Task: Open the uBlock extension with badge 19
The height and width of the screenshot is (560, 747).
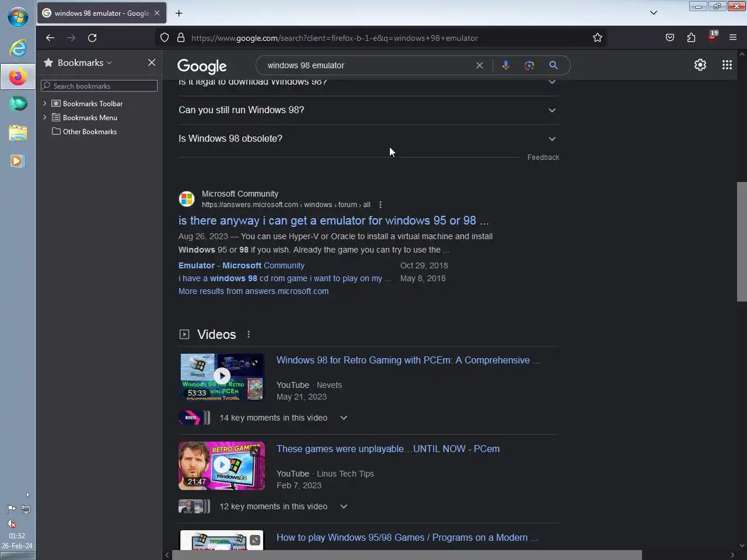Action: (712, 38)
